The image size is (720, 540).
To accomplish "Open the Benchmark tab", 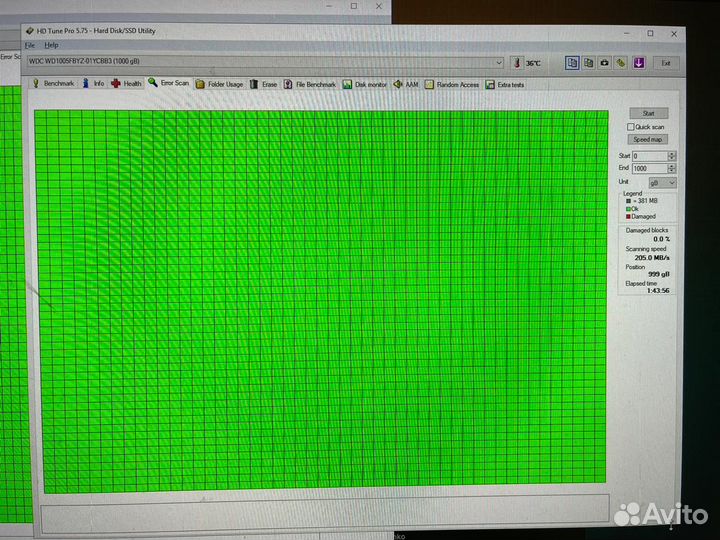I will tap(53, 83).
